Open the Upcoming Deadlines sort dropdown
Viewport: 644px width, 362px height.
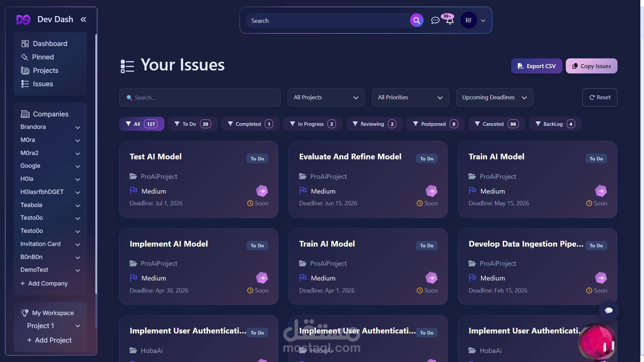click(494, 97)
